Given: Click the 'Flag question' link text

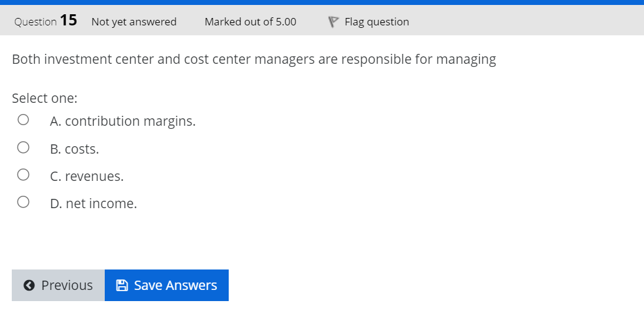Looking at the screenshot, I should tap(377, 22).
